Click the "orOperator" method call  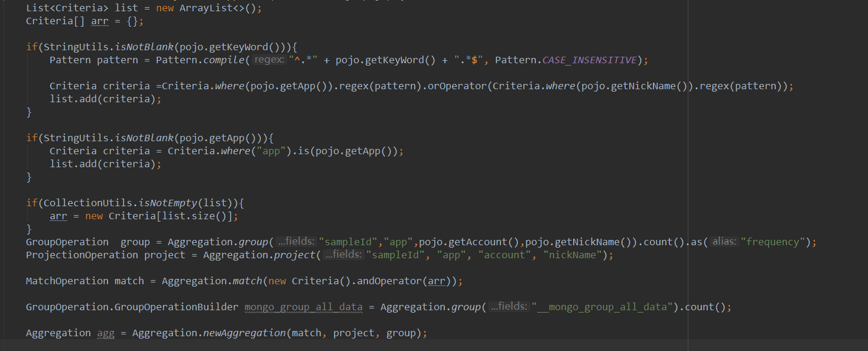(457, 86)
